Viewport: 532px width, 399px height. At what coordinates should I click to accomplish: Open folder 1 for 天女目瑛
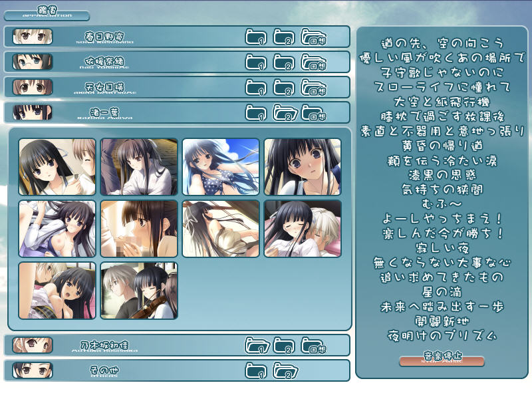tap(256, 87)
